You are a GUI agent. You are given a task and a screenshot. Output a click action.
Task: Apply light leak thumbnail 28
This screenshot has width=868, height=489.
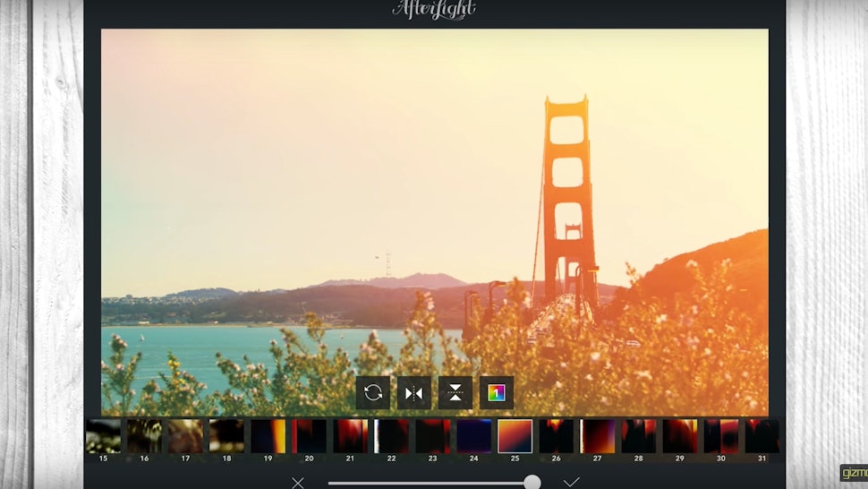point(639,436)
